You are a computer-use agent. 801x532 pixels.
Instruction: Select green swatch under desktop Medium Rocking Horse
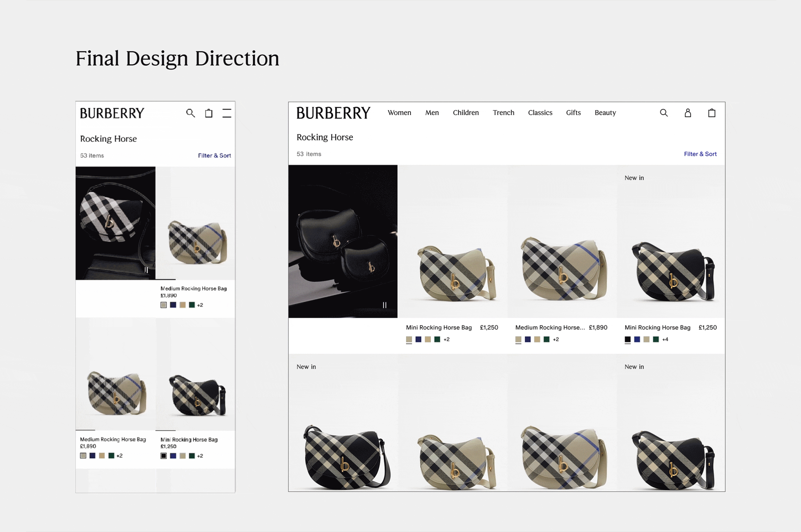pyautogui.click(x=547, y=339)
